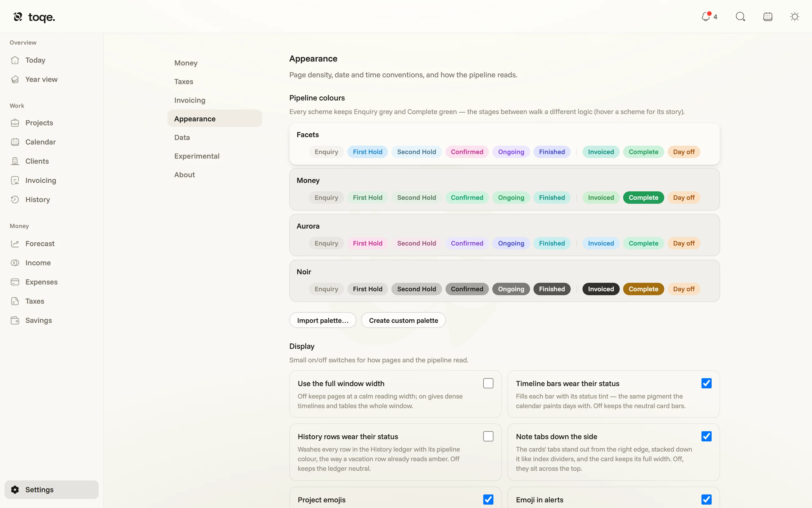The width and height of the screenshot is (812, 508).
Task: Select the Aurora colour scheme card
Action: click(x=504, y=235)
